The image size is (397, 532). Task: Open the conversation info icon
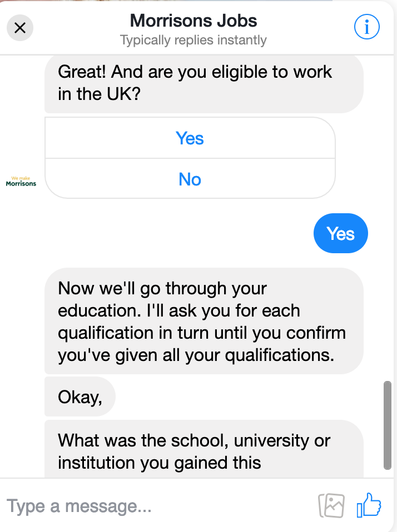367,27
